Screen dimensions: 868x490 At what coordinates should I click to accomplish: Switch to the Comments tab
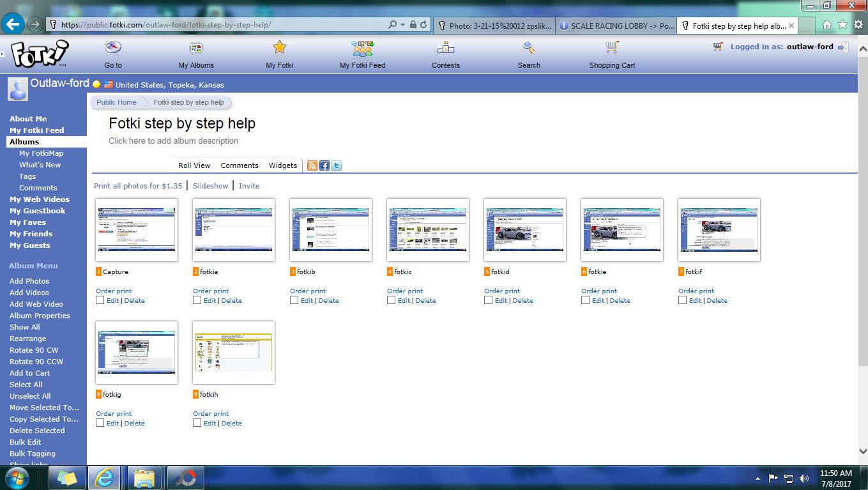click(240, 165)
